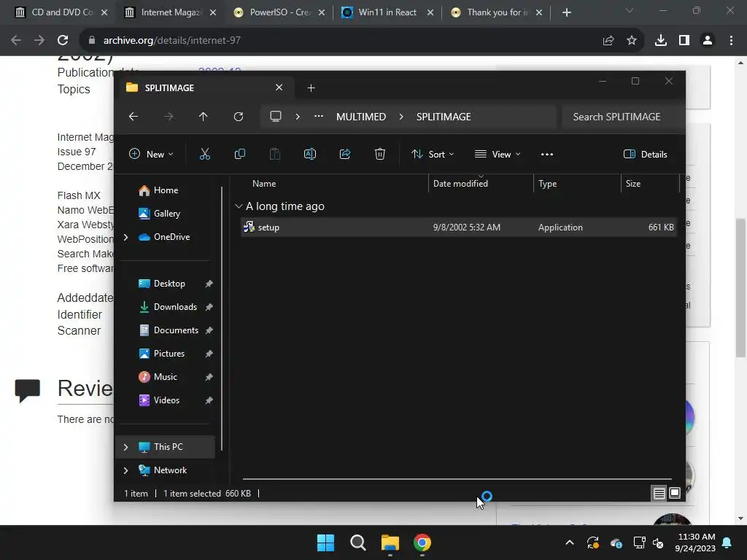Click Chrome taskbar icon
The width and height of the screenshot is (747, 560).
coord(422,542)
